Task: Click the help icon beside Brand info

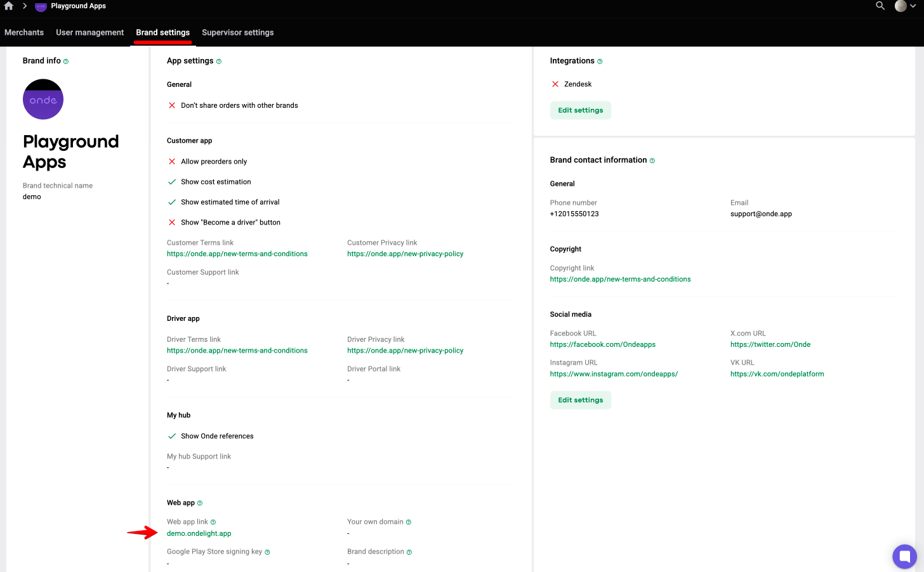Action: [66, 62]
